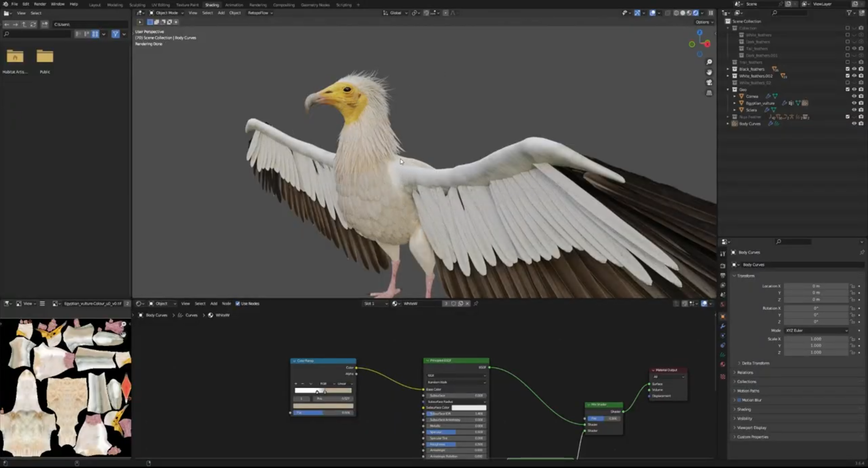Open the Render menu
The image size is (868, 468).
point(40,4)
